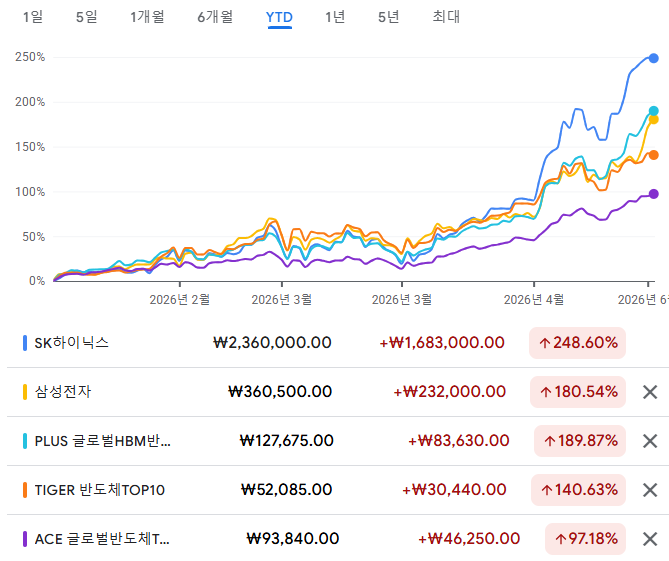Image resolution: width=669 pixels, height=561 pixels.
Task: Click the 140.63% gain badge
Action: (x=578, y=490)
